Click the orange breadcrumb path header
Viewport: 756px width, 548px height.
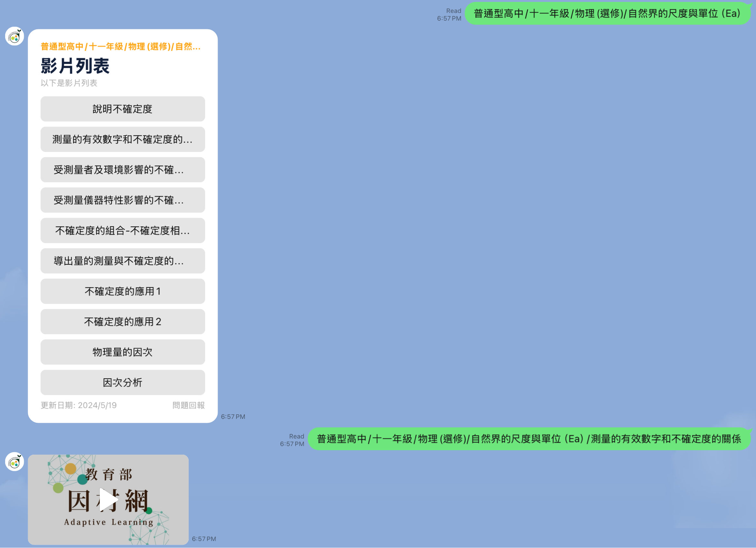[x=121, y=47]
